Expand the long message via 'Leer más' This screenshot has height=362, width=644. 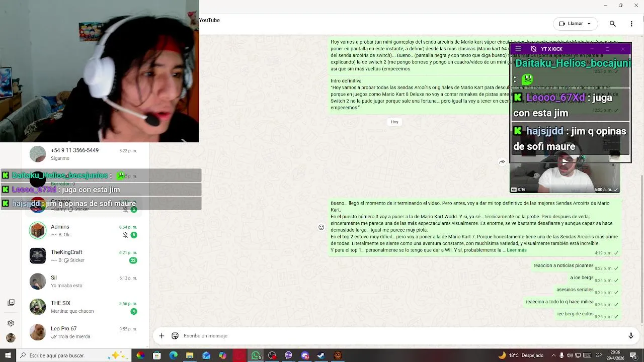[x=517, y=250]
